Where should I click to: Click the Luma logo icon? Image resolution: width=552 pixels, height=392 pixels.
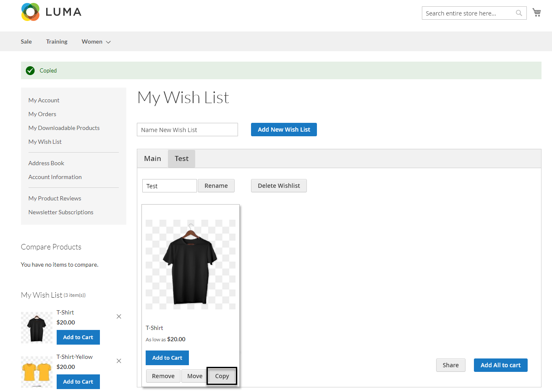[30, 12]
